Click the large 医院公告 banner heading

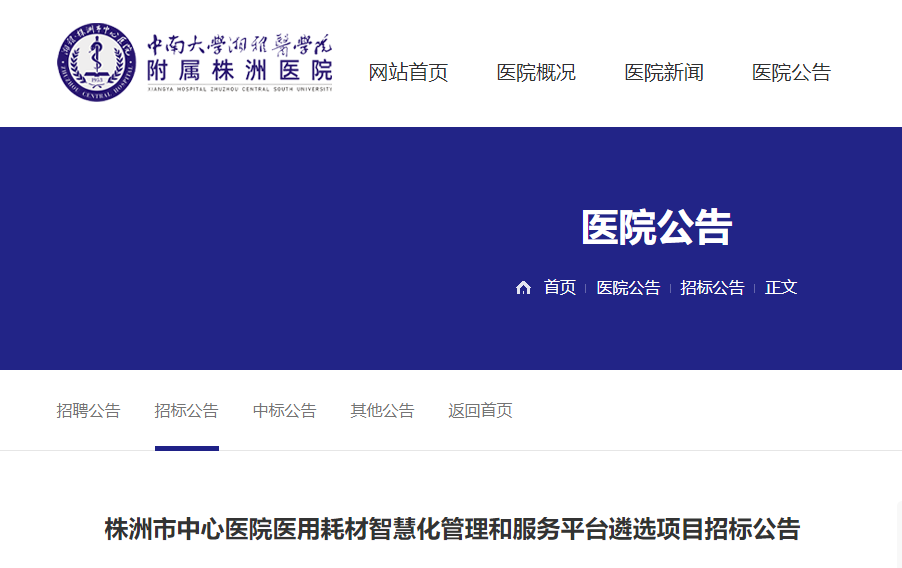point(656,228)
